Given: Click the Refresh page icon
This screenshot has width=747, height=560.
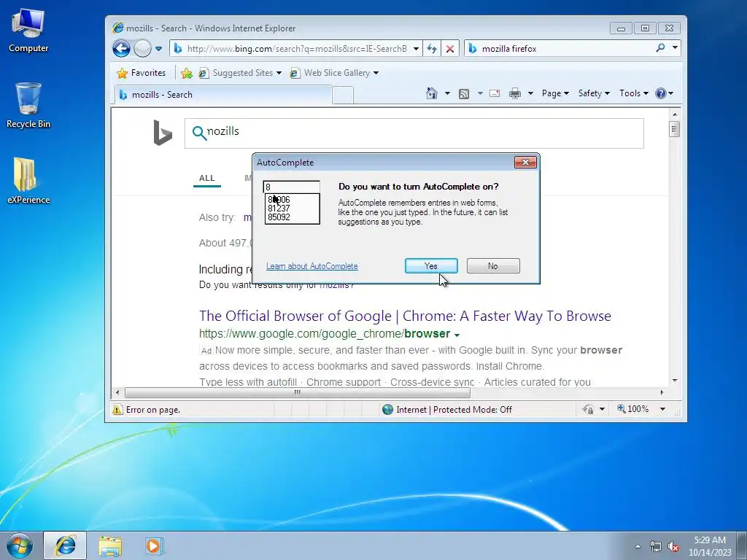Looking at the screenshot, I should pyautogui.click(x=432, y=49).
